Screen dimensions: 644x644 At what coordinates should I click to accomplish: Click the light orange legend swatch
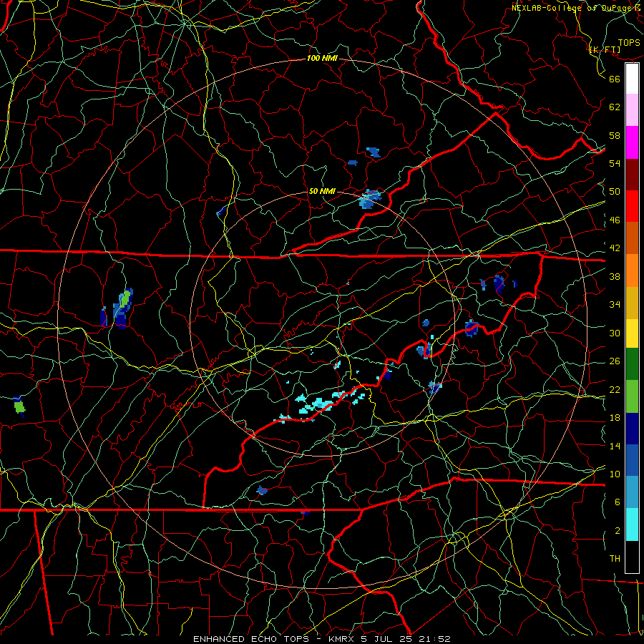632,270
